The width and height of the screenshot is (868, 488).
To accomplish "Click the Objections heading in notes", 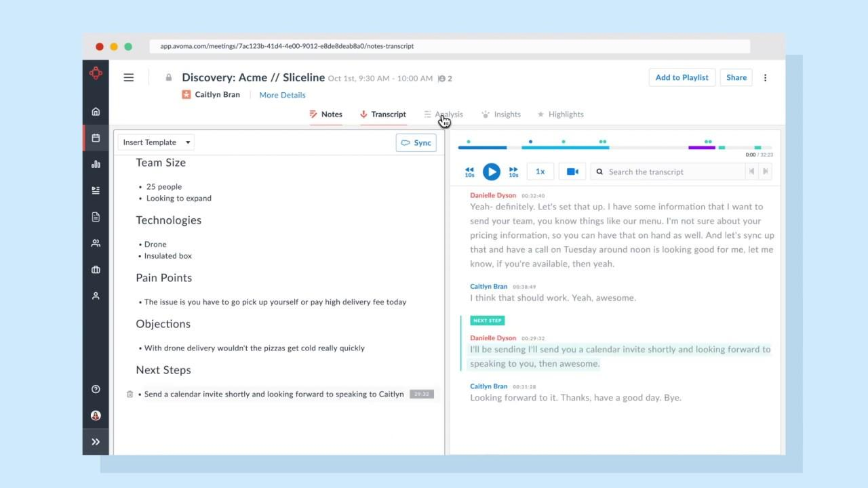I will point(163,324).
